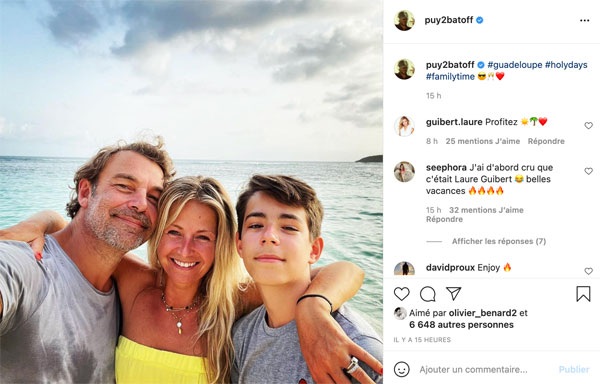Click the #guadeloupe hashtag
600x384 pixels.
pos(514,65)
